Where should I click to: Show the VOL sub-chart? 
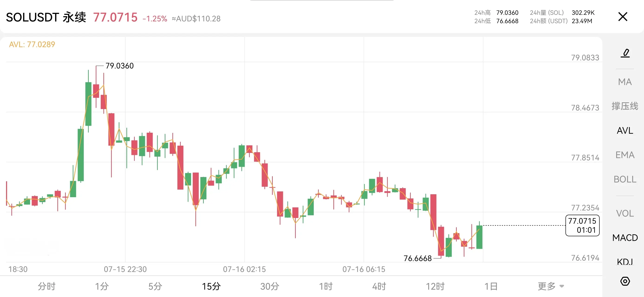tap(625, 213)
